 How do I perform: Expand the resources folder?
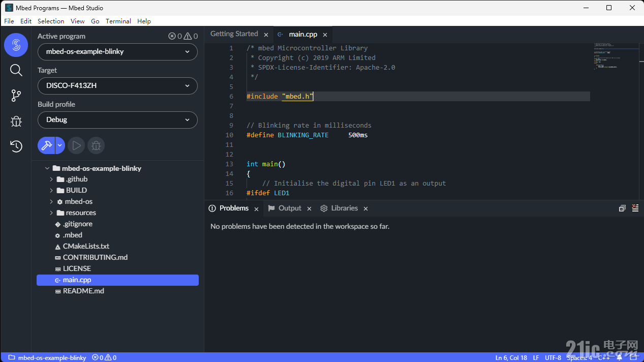pos(51,213)
